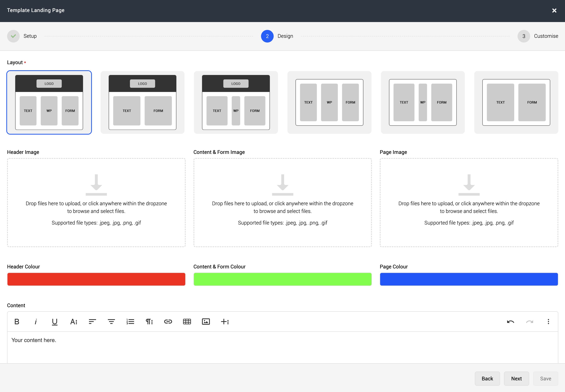This screenshot has width=565, height=392.
Task: Choose the logo layout with Text and Form only
Action: (x=143, y=102)
